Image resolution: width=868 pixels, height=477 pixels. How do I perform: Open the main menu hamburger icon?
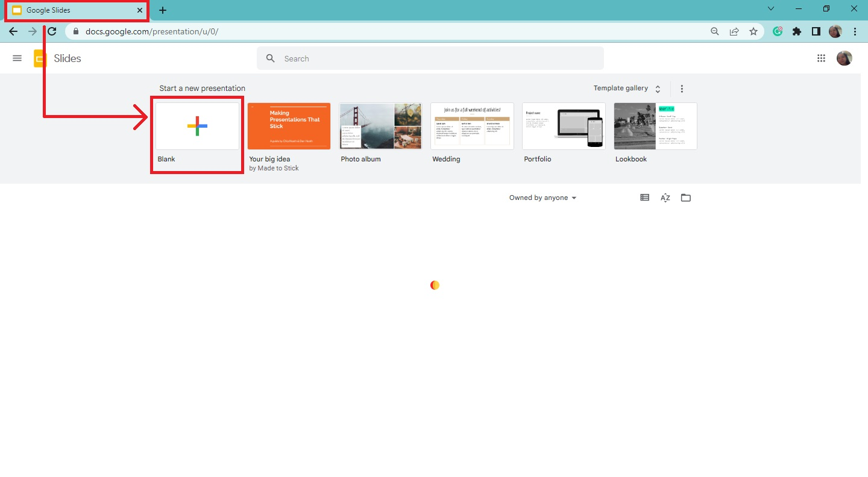click(17, 58)
